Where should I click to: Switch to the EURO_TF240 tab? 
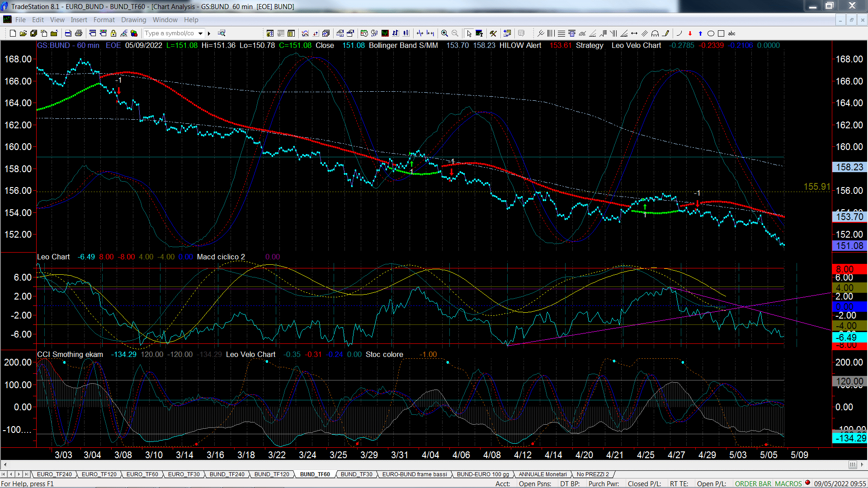[x=54, y=474]
